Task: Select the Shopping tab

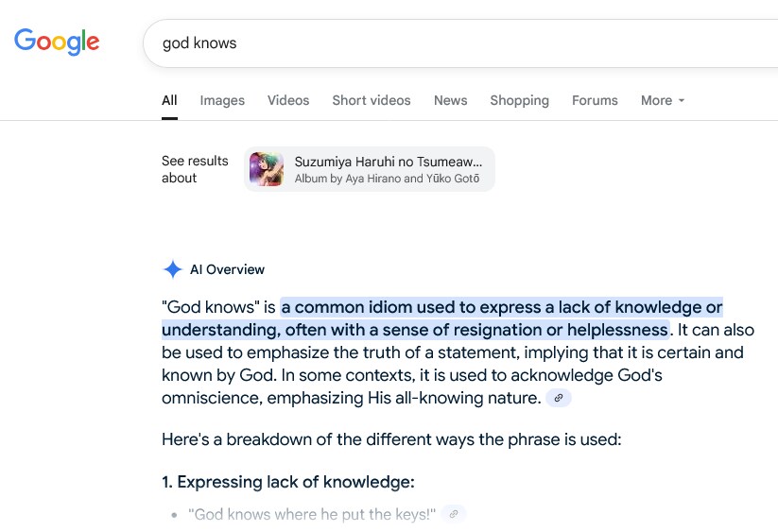Action: point(520,100)
